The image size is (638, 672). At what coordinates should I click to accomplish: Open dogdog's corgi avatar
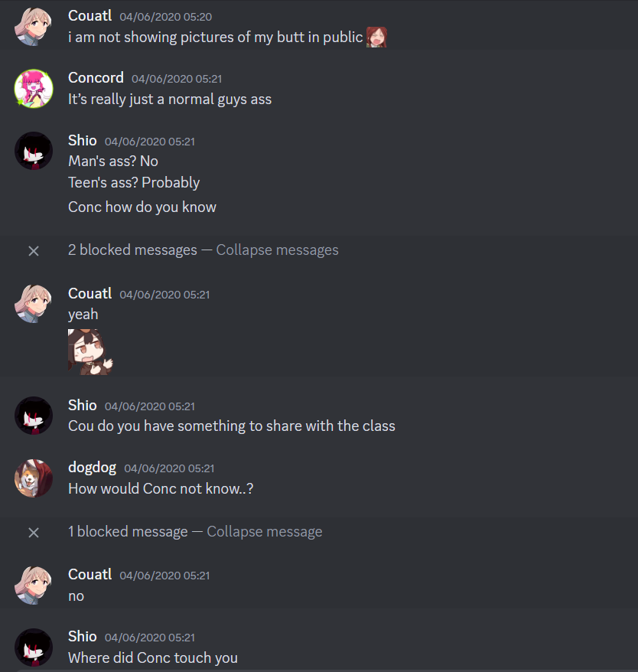click(x=34, y=478)
